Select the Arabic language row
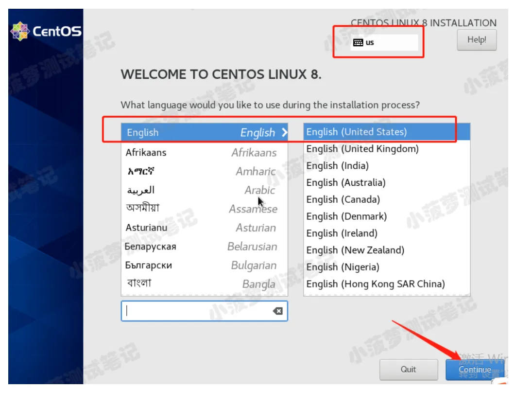 pos(204,190)
